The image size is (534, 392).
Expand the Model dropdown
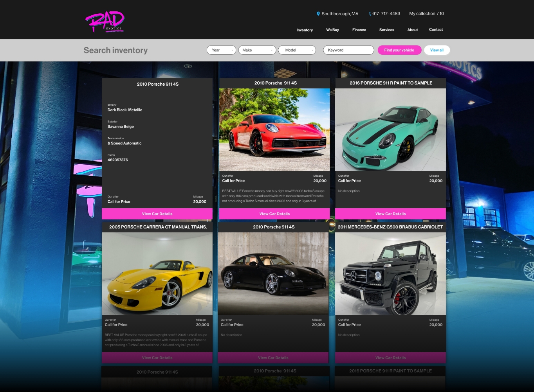pos(297,50)
